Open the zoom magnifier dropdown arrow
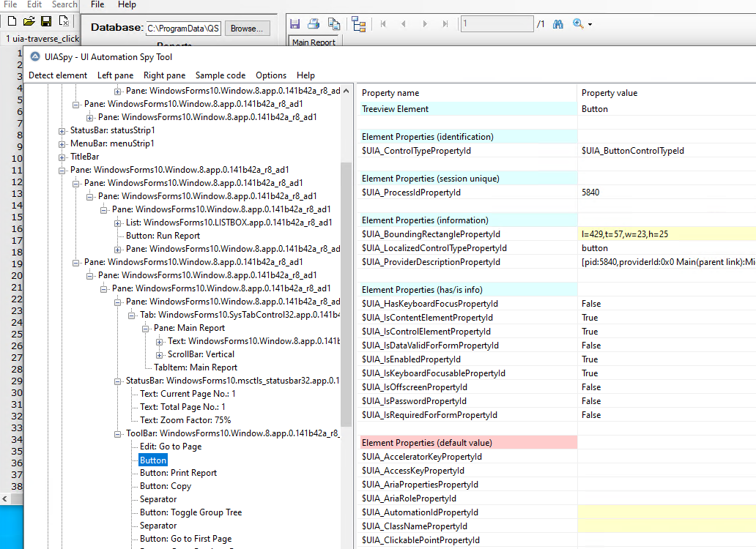 (x=590, y=24)
